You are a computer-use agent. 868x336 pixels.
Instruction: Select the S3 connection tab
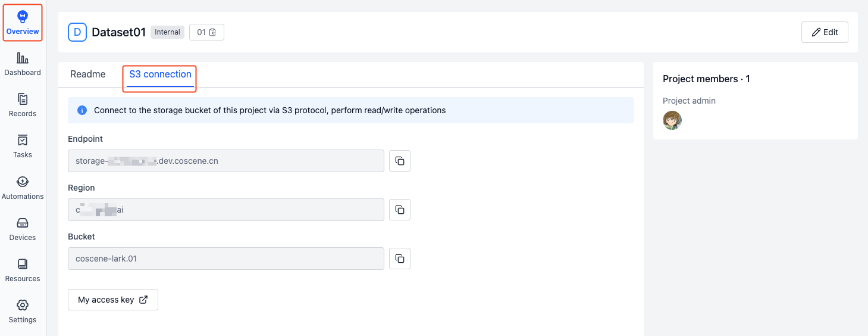pos(160,74)
